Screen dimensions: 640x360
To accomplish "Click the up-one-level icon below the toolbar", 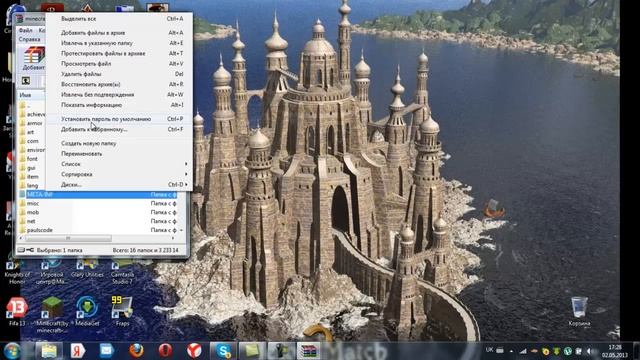I will pos(26,81).
